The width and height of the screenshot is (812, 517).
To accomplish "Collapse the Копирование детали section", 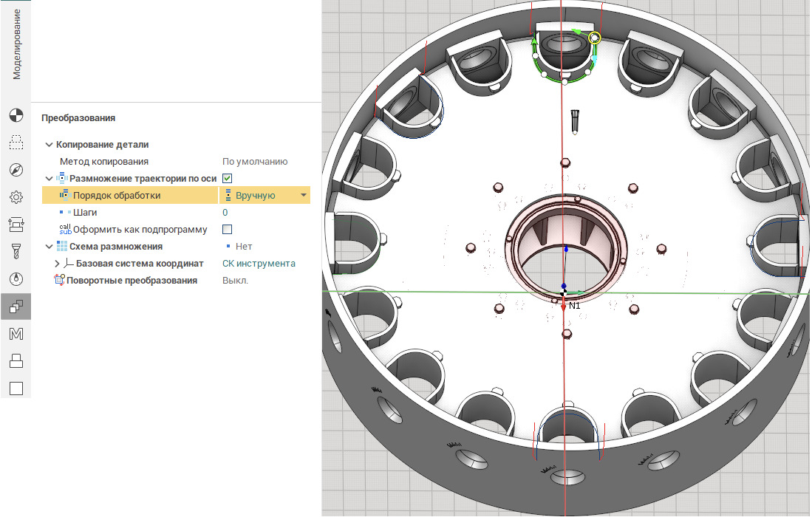I will coord(49,145).
